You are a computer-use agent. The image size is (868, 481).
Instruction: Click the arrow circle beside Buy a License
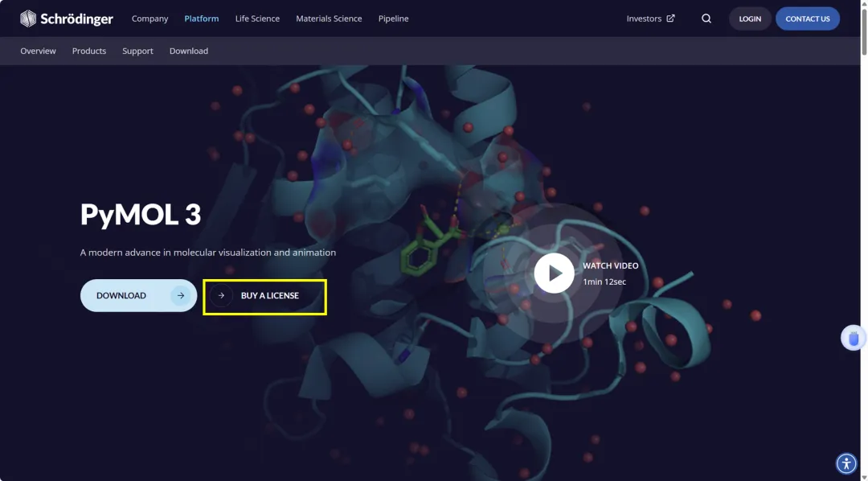click(x=221, y=295)
